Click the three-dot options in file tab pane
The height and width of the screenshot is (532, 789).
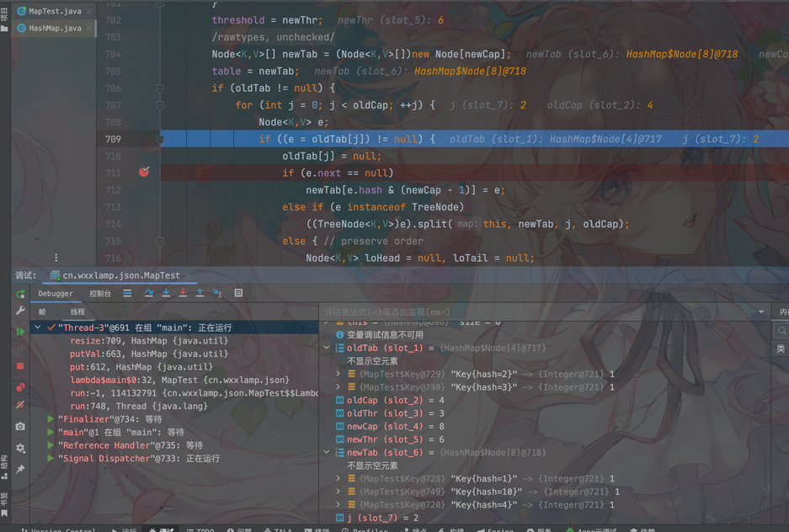(x=56, y=258)
